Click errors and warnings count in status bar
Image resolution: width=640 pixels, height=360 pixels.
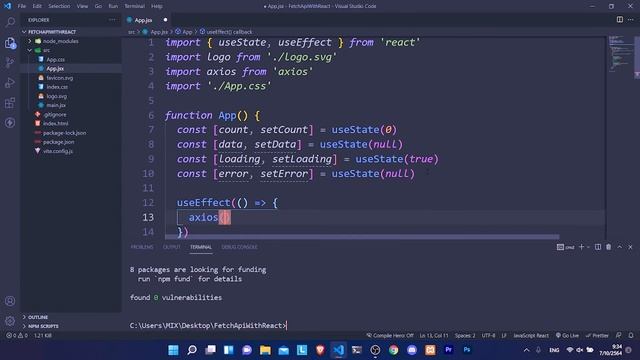point(17,336)
